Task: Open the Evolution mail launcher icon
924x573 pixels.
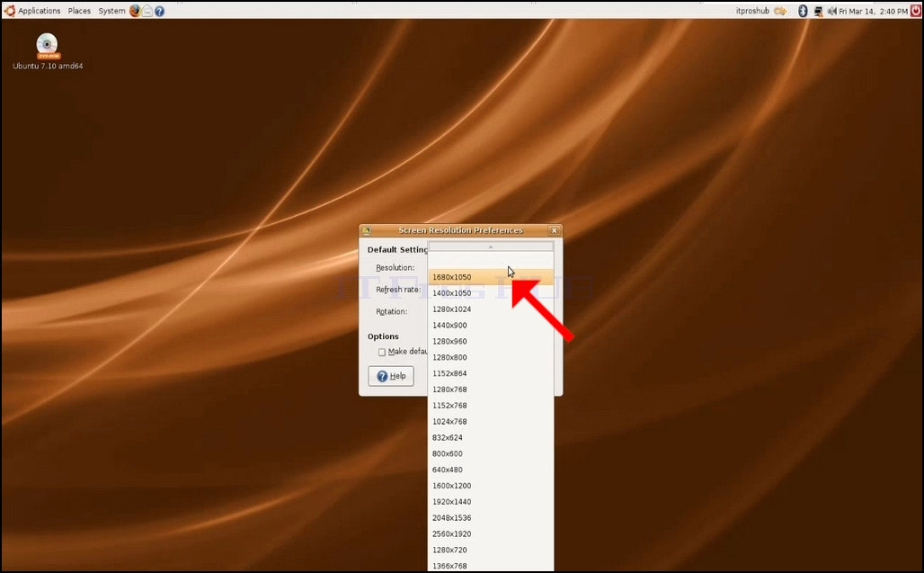Action: click(147, 11)
